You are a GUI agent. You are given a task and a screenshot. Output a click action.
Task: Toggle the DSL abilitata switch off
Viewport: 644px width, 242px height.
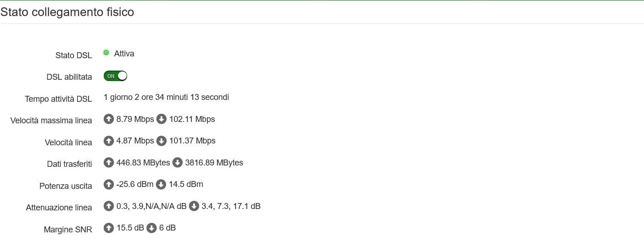coord(115,76)
